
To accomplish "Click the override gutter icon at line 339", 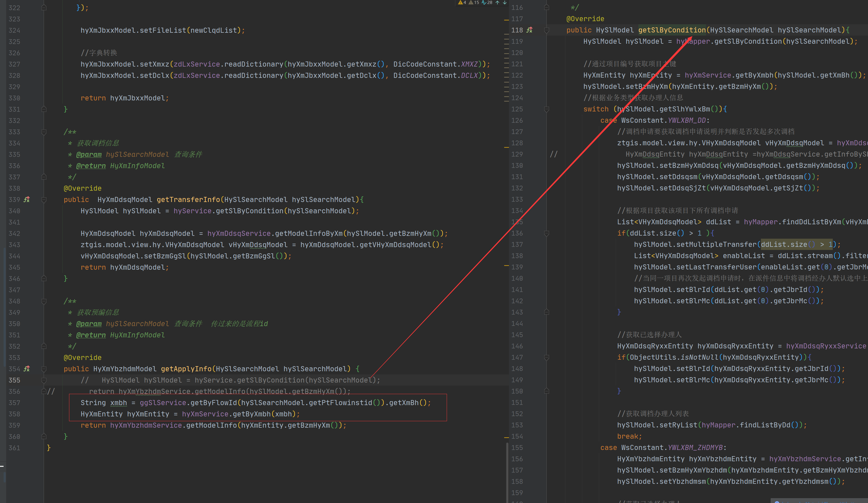I will click(x=26, y=200).
